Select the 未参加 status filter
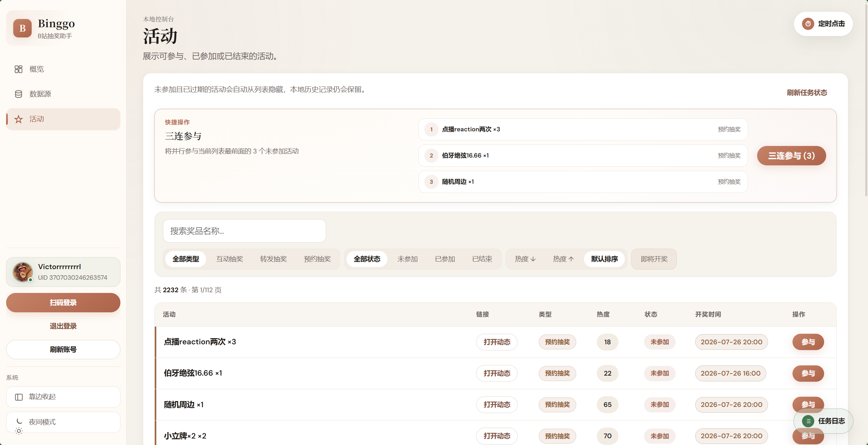868x445 pixels. [407, 259]
